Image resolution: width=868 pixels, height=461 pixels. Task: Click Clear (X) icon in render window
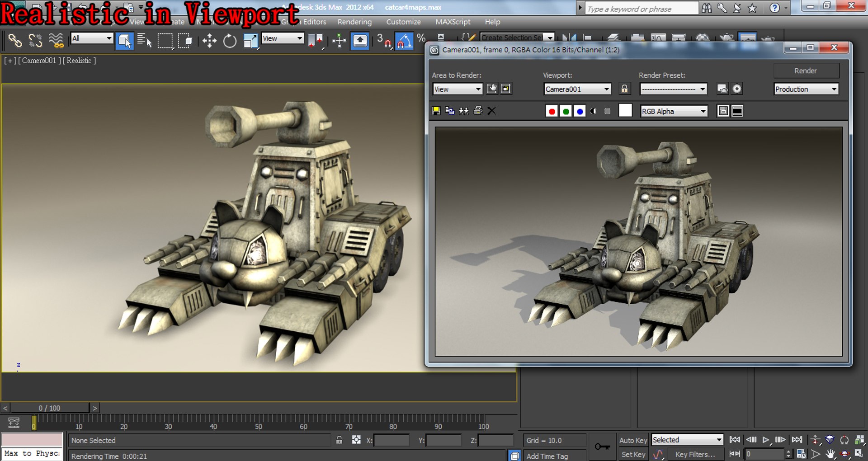[492, 111]
